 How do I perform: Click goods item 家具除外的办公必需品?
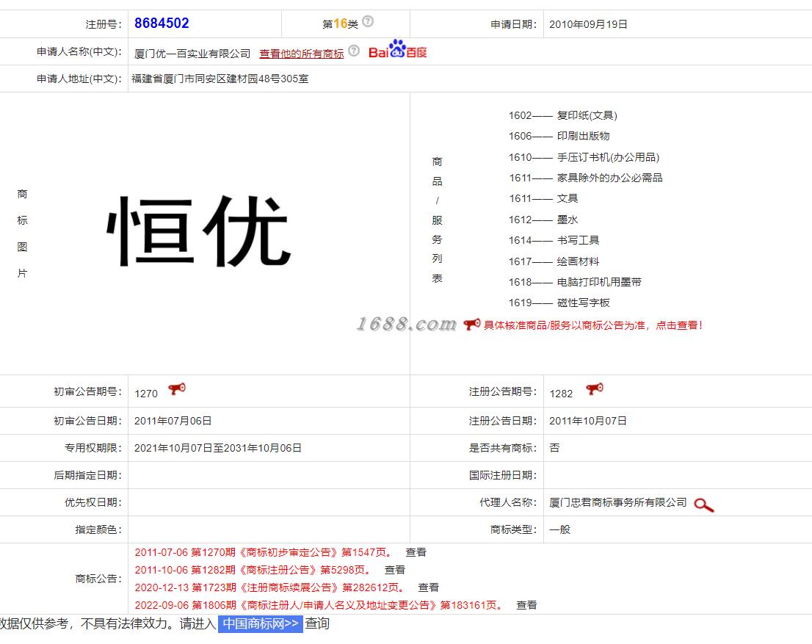coord(586,178)
